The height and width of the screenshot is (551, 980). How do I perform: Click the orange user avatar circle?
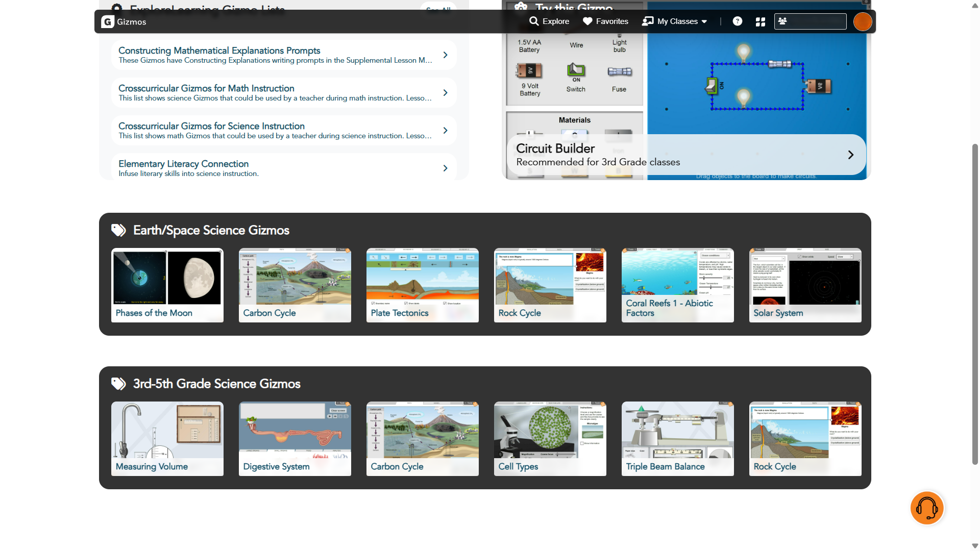862,22
